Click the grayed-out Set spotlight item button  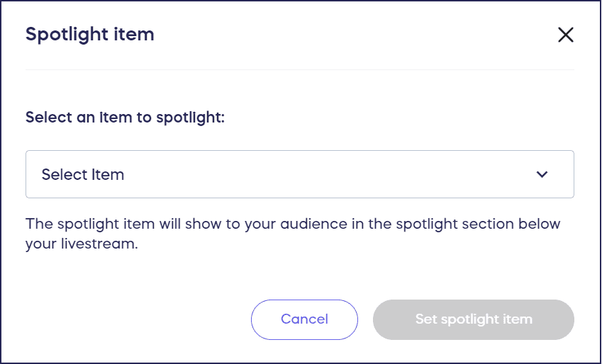(473, 319)
